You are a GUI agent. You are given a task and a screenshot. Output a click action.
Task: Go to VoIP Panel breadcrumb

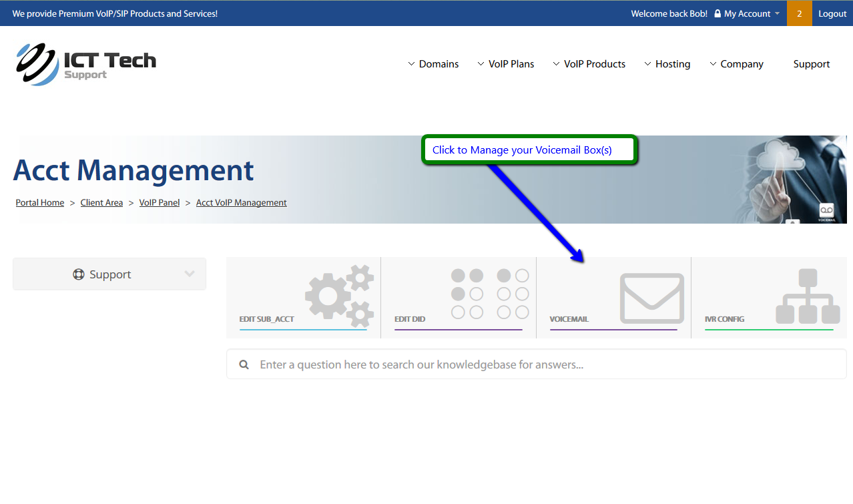(x=160, y=203)
